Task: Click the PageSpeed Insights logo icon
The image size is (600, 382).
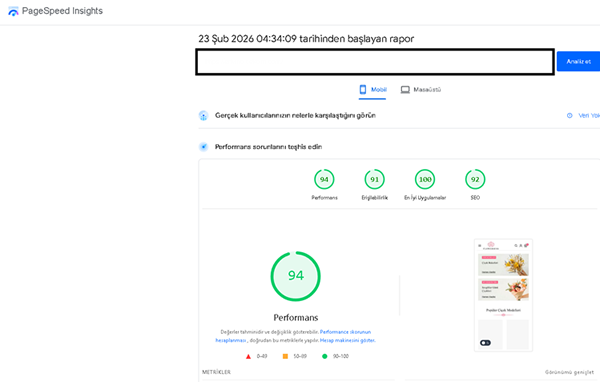Action: pyautogui.click(x=13, y=11)
